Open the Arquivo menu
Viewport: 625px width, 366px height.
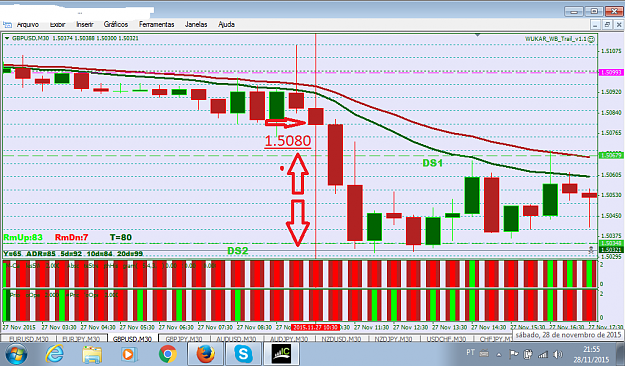click(28, 25)
